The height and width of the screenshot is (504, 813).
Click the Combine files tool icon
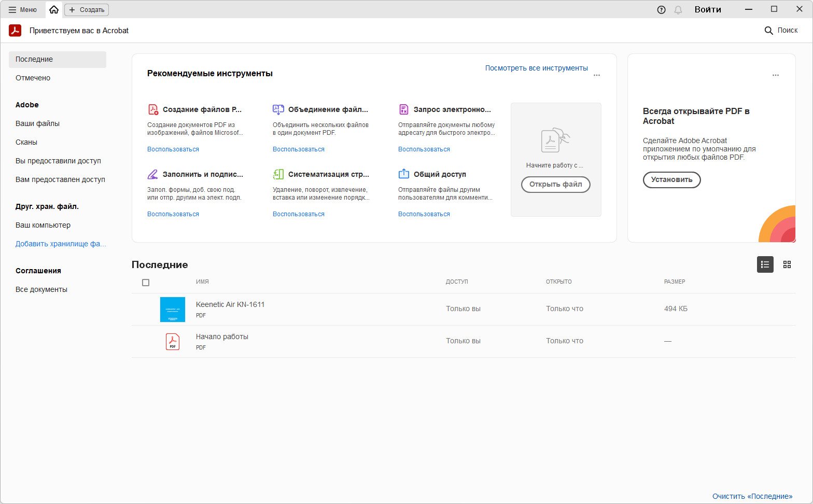coord(278,109)
